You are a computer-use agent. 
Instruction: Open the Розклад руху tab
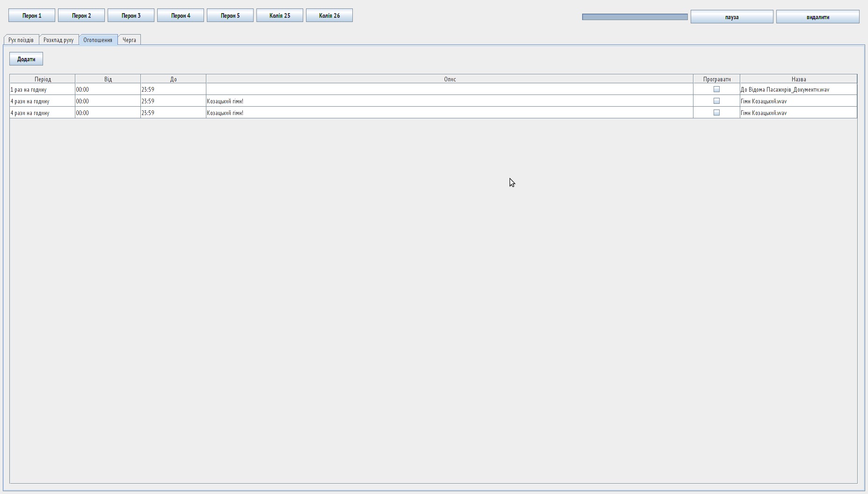pos(58,40)
